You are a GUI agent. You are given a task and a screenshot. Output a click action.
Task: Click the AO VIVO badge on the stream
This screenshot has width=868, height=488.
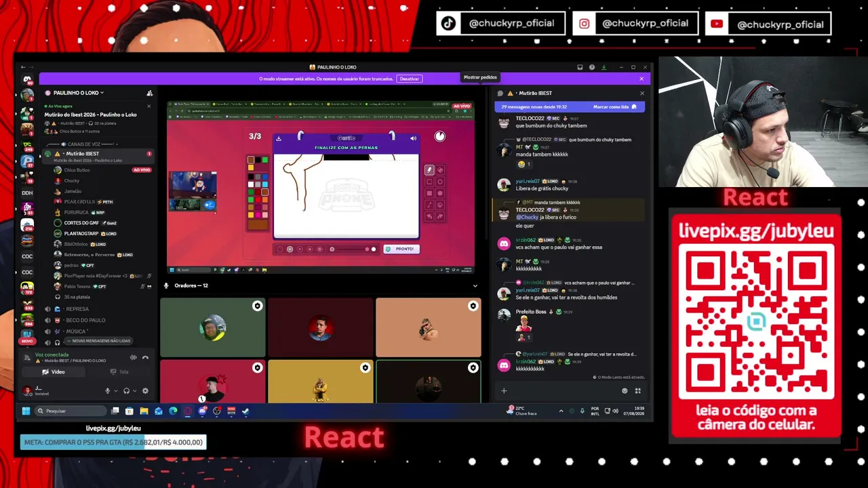pos(462,106)
